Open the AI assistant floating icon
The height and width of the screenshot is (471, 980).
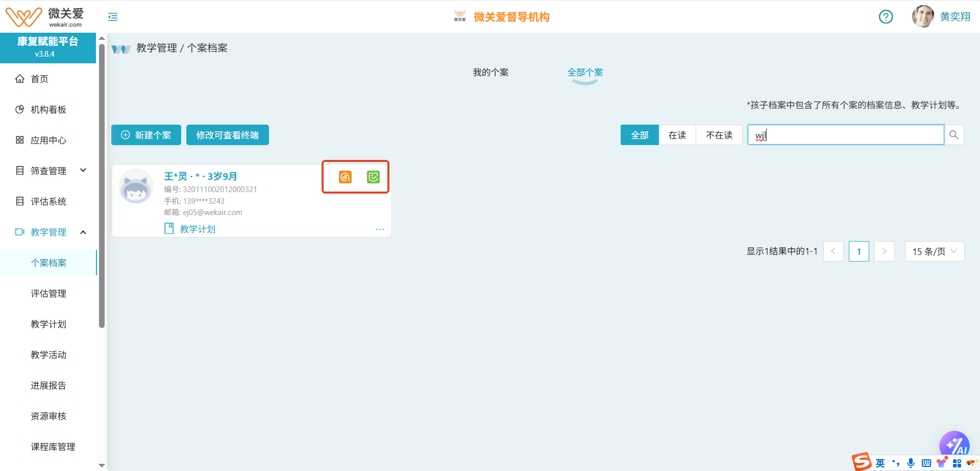point(953,444)
